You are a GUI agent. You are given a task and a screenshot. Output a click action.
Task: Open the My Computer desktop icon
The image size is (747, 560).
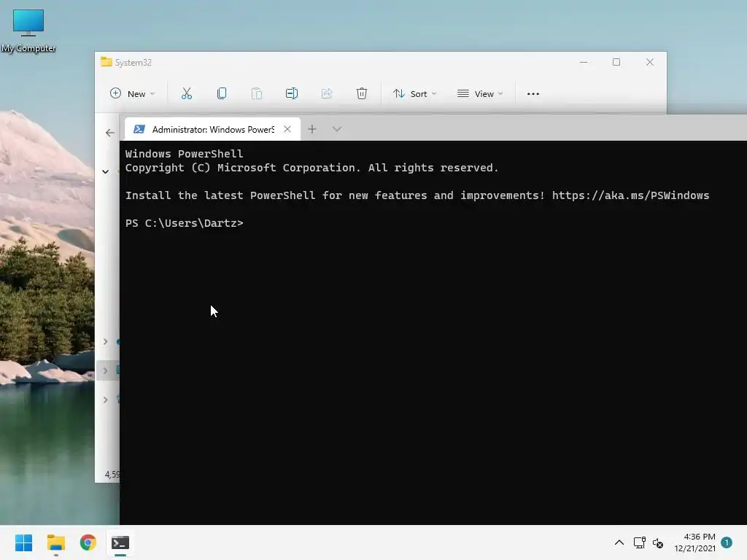(28, 31)
